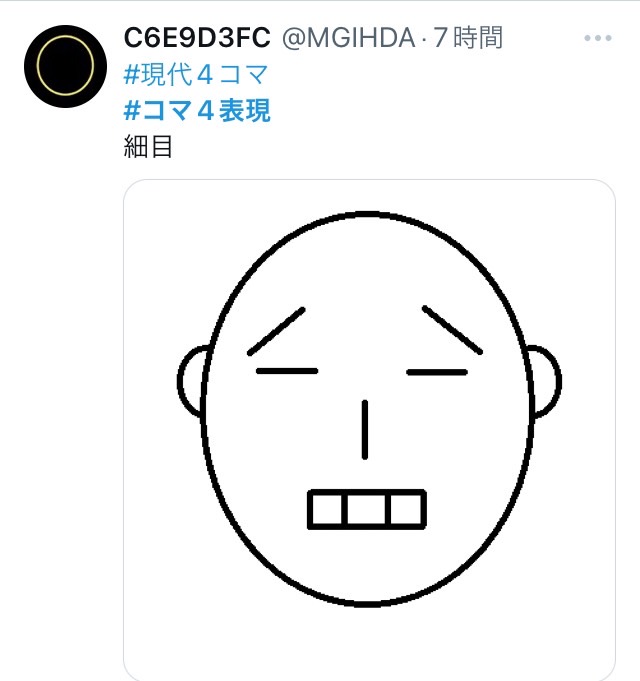This screenshot has height=681, width=640.
Task: Follow the #現代4コマ hashtag
Action: tap(196, 74)
